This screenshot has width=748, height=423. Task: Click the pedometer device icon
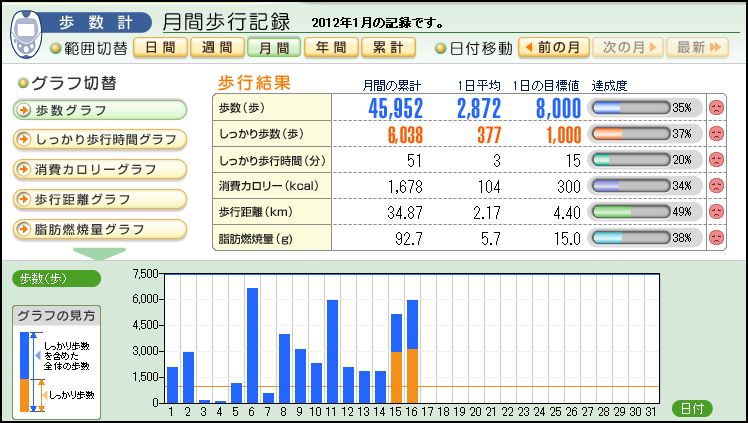pos(26,34)
